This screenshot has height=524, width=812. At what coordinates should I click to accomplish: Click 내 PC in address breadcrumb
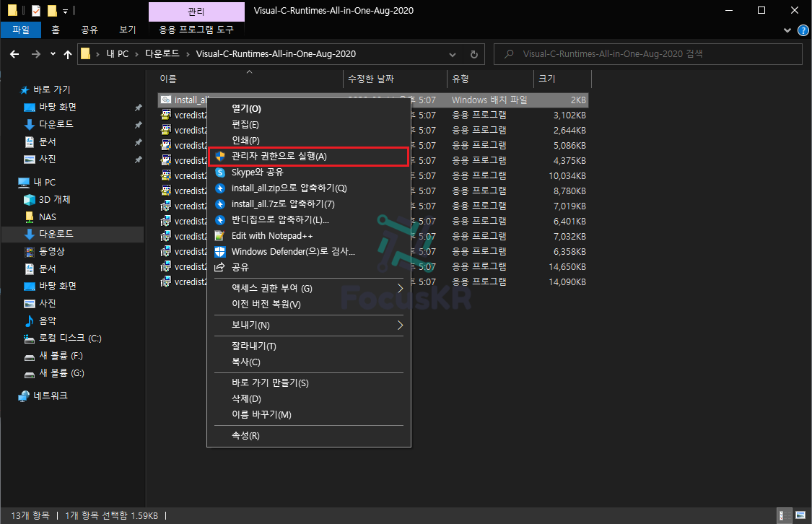[x=118, y=54]
